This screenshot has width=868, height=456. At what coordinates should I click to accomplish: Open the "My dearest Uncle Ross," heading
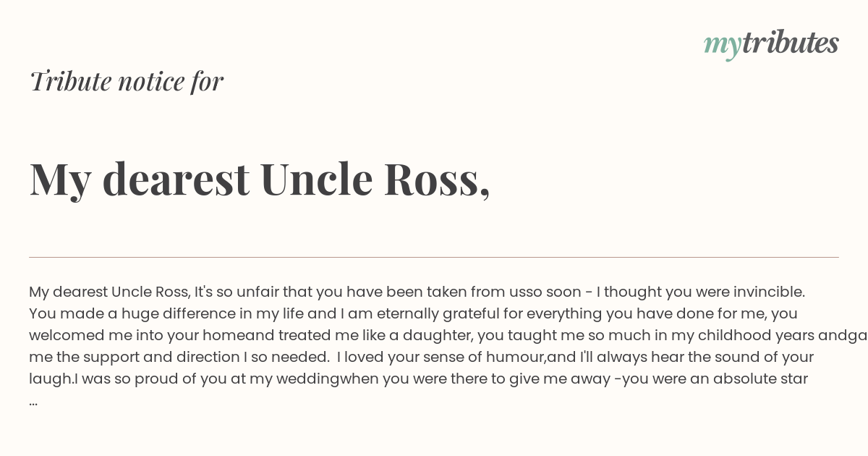tap(260, 180)
